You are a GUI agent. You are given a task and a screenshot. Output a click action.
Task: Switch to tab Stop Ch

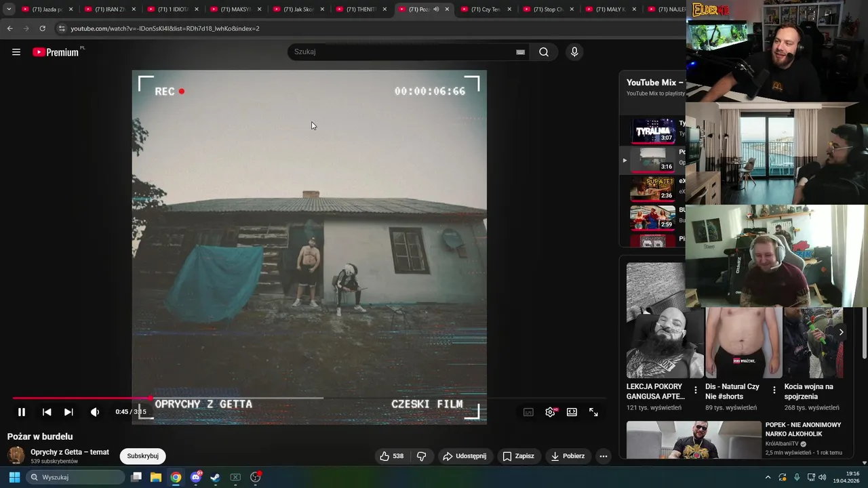tap(549, 9)
